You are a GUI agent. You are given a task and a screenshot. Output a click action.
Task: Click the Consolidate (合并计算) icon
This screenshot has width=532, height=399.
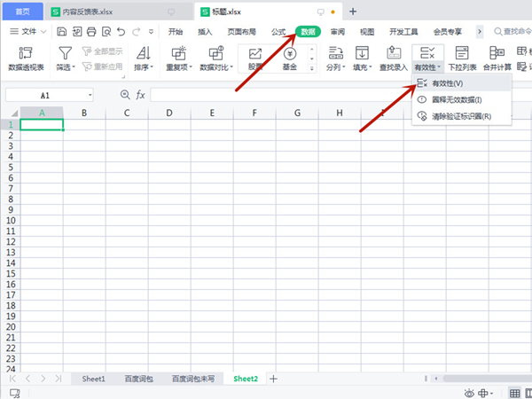[497, 55]
